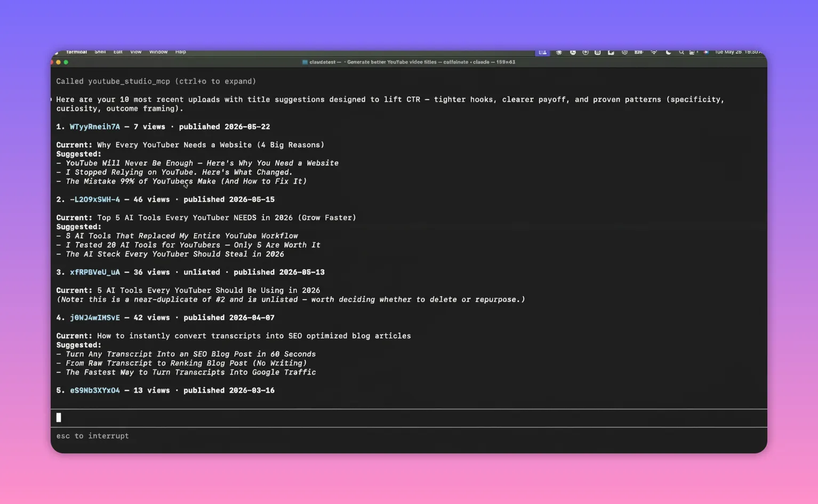Click "published 2026-05-13" date text

[x=279, y=272]
